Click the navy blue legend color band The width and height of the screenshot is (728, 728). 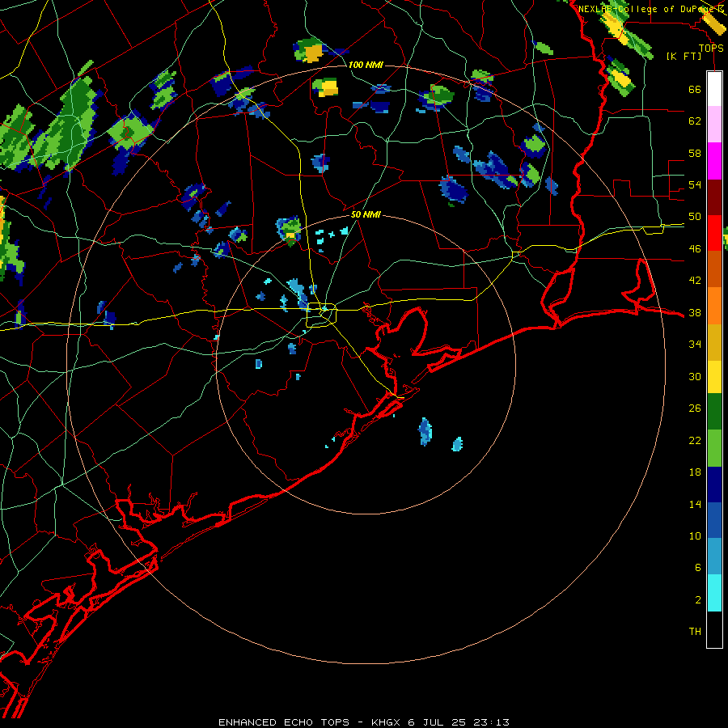714,485
